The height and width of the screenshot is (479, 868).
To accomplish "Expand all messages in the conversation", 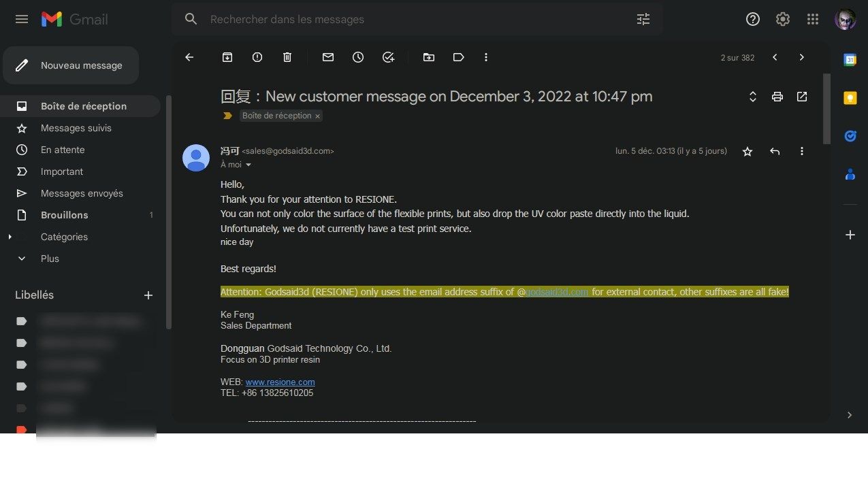I will tap(753, 97).
